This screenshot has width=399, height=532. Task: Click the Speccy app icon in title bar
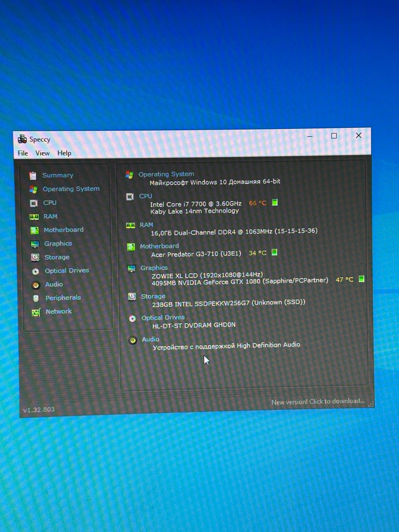coord(22,139)
